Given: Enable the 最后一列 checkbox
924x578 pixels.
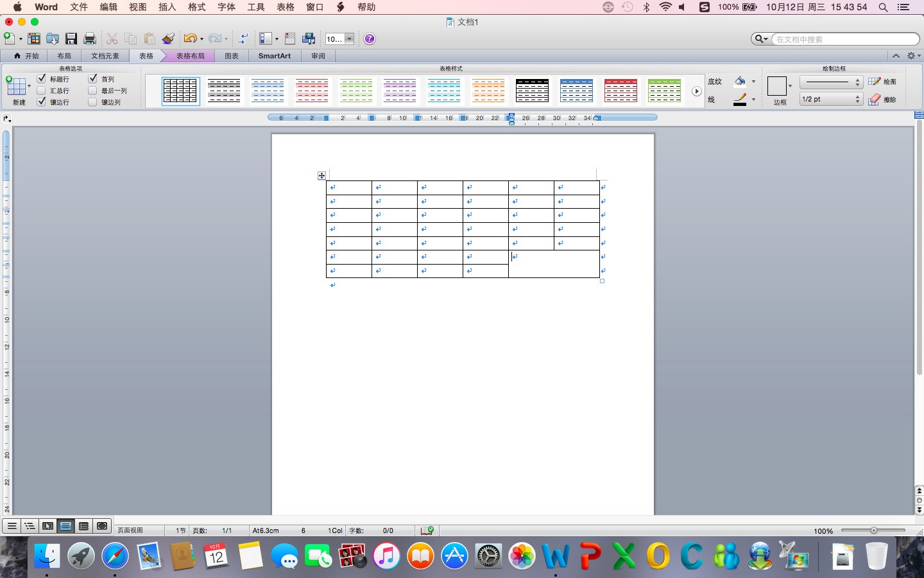Looking at the screenshot, I should coord(92,91).
